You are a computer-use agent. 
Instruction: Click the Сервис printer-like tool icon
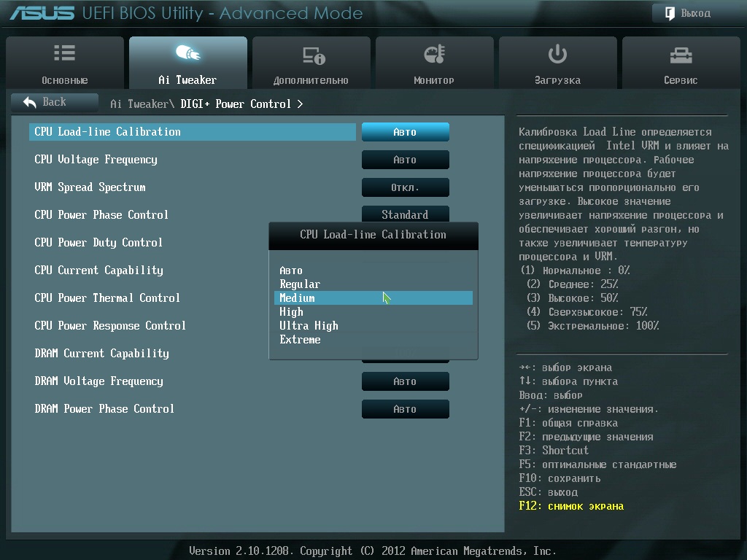click(x=681, y=55)
